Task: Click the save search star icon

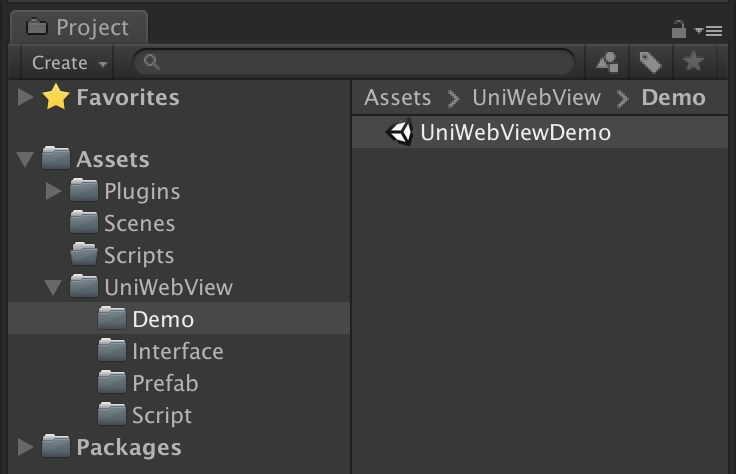Action: pos(692,63)
